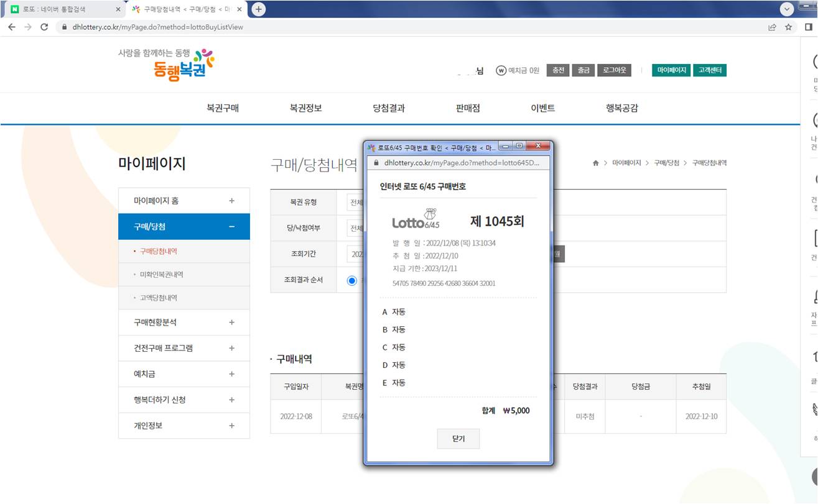This screenshot has width=818, height=504.
Task: Click the 조회기간 date input field
Action: [x=356, y=254]
